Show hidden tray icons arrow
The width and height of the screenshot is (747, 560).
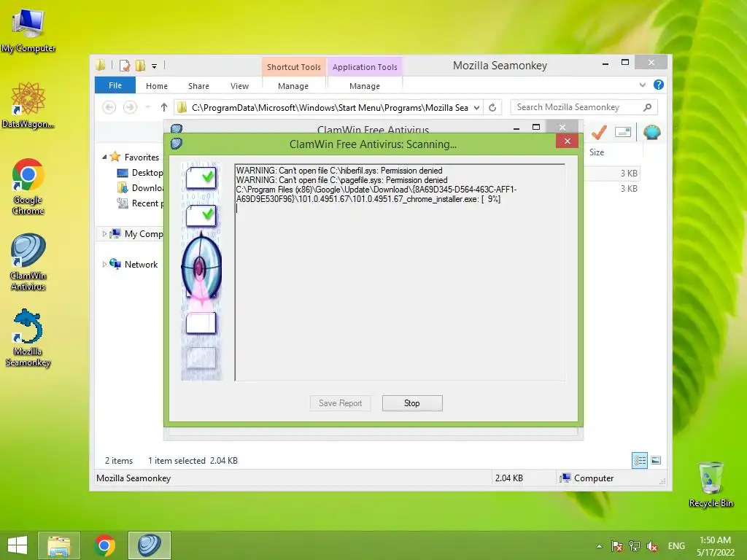[600, 546]
